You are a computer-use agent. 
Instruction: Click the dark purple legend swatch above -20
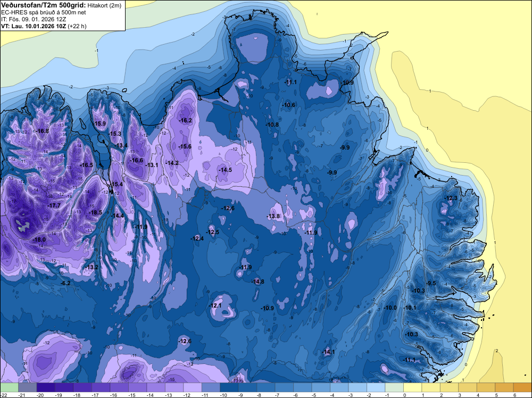click(45, 387)
